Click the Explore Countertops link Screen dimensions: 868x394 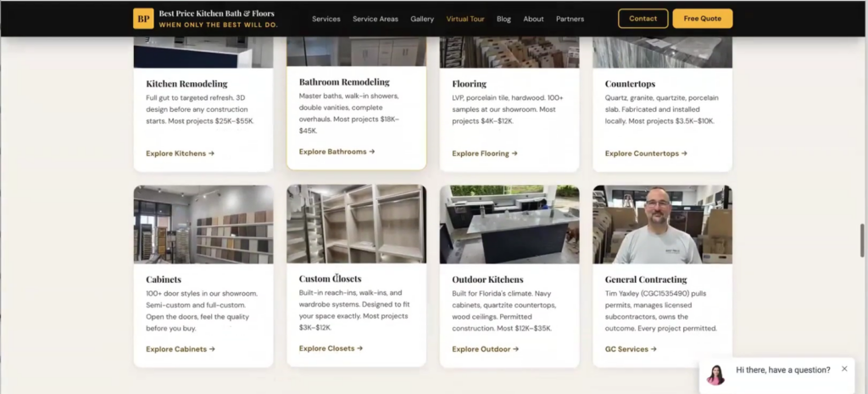[646, 153]
